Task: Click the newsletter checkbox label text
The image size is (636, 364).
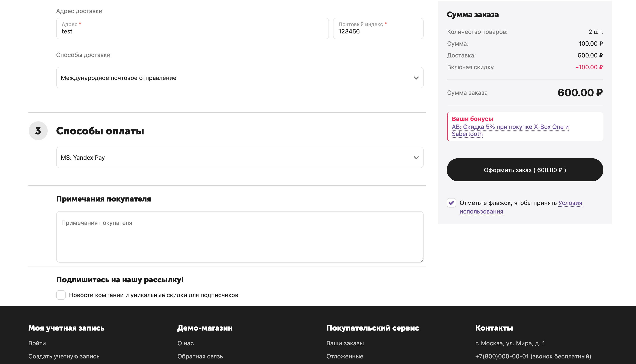Action: 153,295
